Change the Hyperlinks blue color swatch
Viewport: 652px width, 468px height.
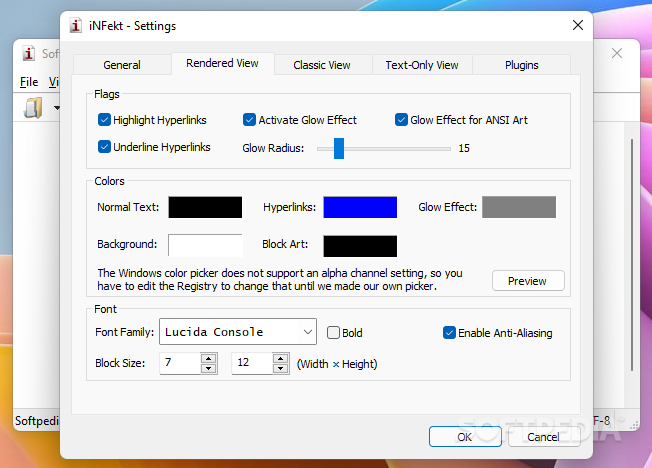360,207
